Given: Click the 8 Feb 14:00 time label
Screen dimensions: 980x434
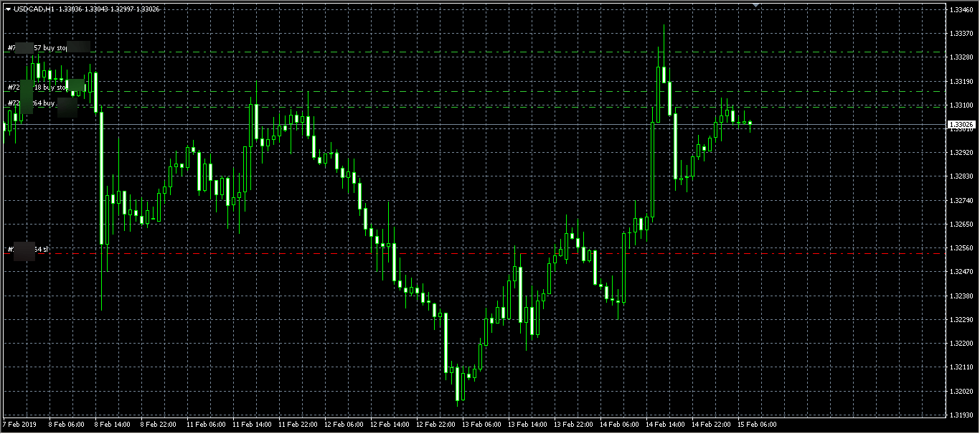Looking at the screenshot, I should click(x=113, y=425).
